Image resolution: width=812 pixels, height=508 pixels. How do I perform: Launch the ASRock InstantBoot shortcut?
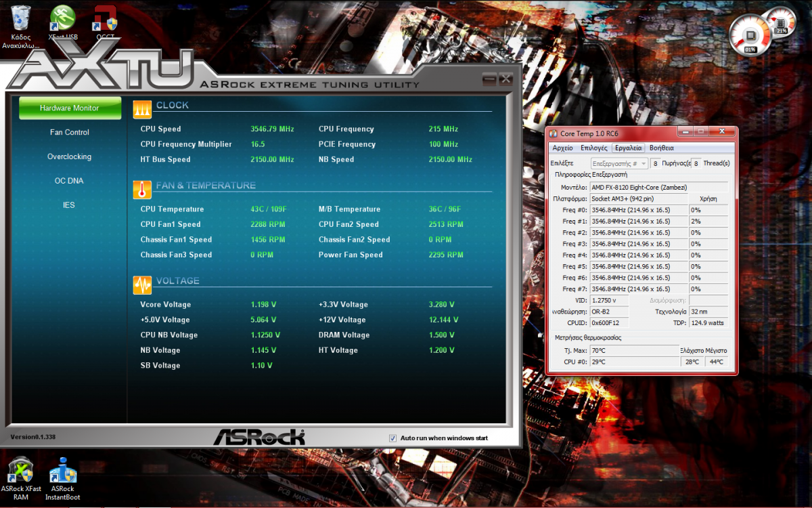[x=63, y=478]
